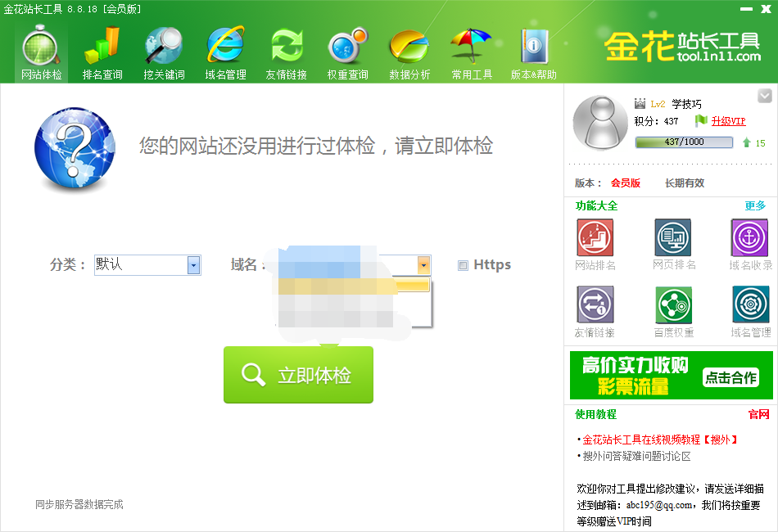Close the 金花站长工具 window

(766, 9)
